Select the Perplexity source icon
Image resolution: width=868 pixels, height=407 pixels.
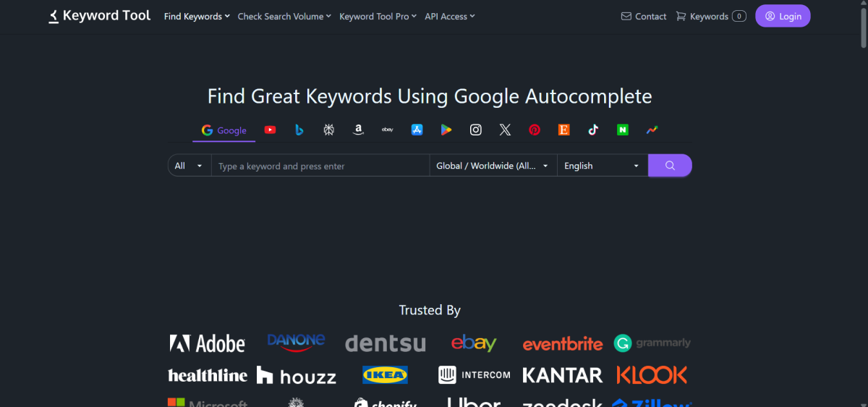[x=328, y=130]
